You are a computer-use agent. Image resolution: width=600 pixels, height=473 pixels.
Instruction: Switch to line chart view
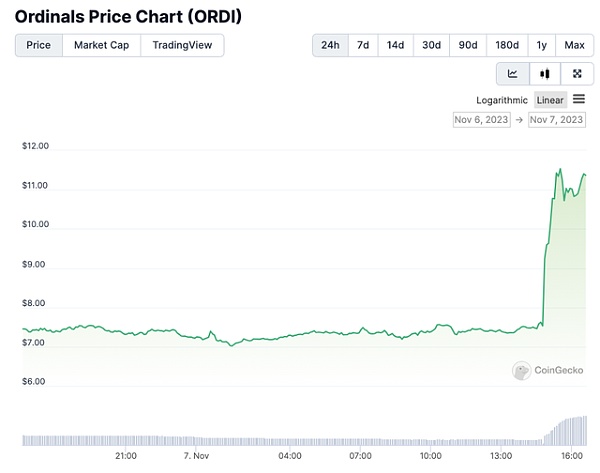click(x=513, y=73)
